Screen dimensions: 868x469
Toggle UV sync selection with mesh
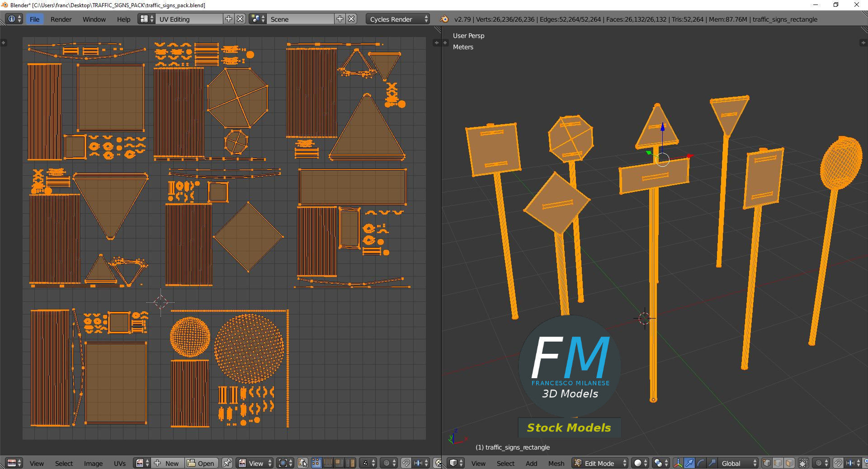[x=303, y=463]
